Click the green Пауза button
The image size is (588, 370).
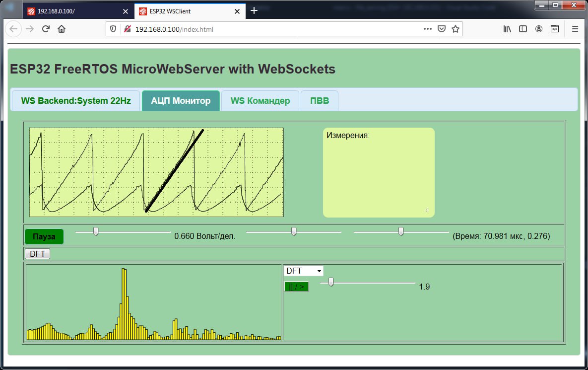44,236
